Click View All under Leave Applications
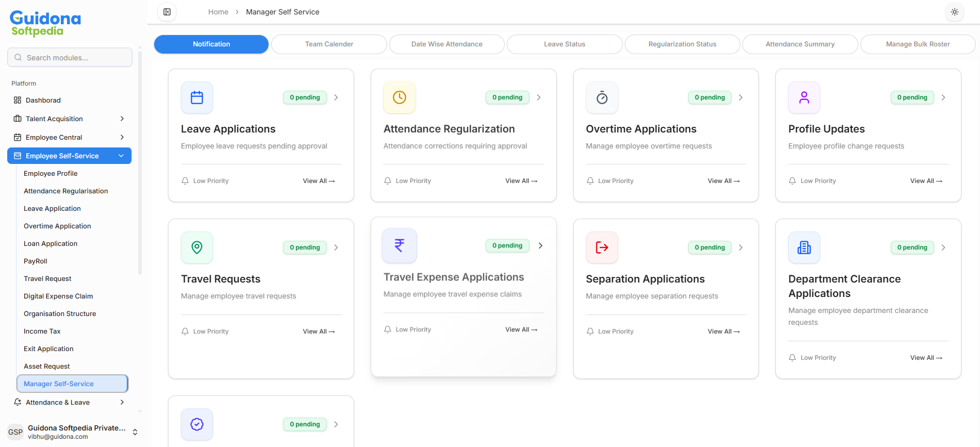This screenshot has width=980, height=447. (x=319, y=181)
